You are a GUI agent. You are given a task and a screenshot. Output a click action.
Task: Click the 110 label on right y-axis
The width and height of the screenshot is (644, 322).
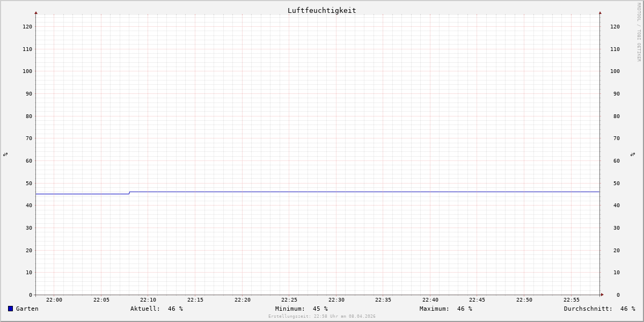coord(615,49)
